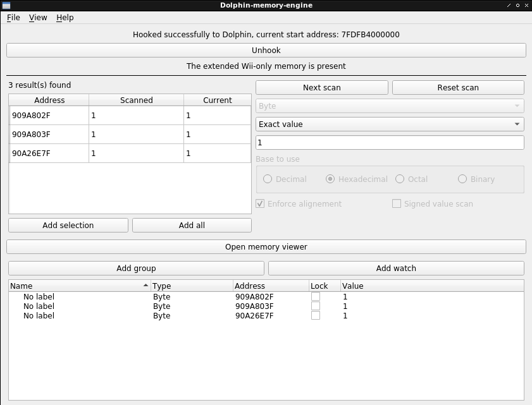Sort watch list by Type column

192,286
